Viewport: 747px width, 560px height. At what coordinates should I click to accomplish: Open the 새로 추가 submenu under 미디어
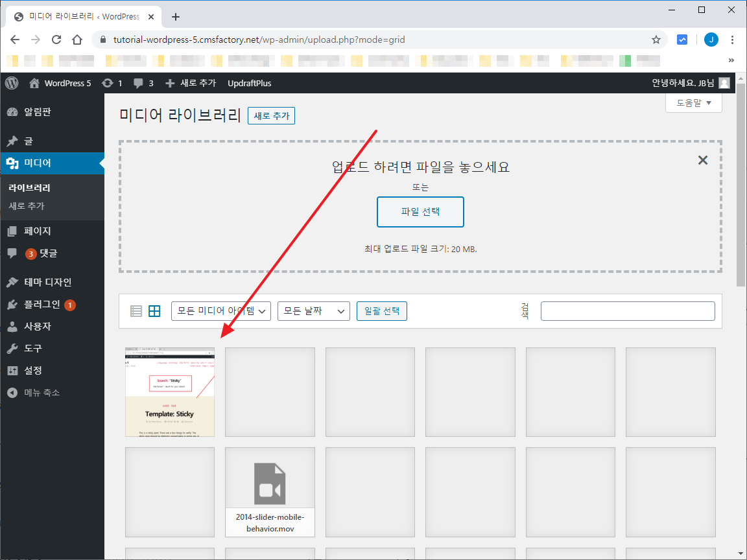[26, 206]
